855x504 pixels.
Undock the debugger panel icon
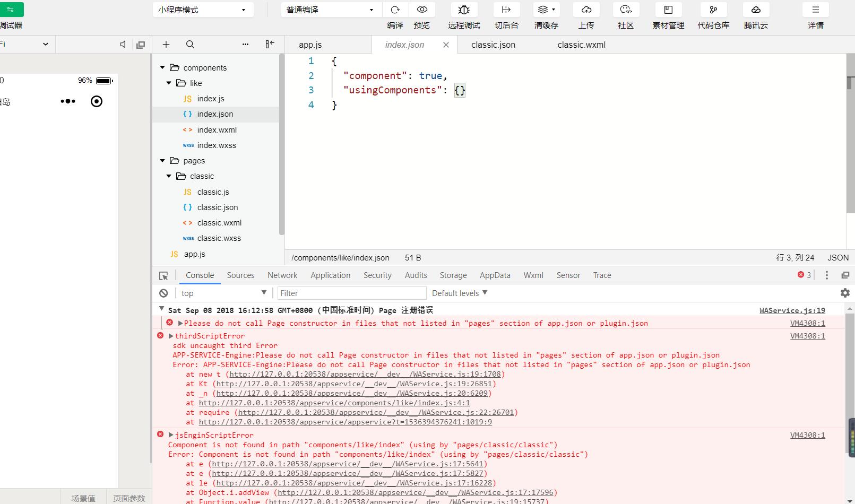point(845,275)
